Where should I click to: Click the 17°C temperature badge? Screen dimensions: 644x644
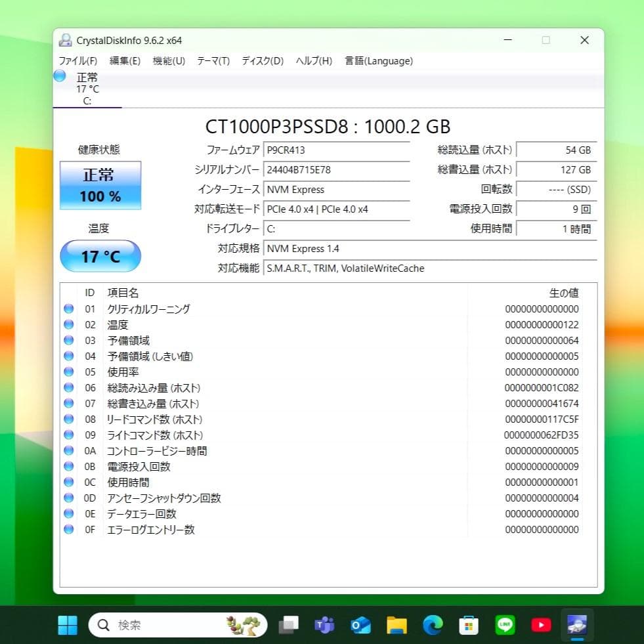click(100, 256)
